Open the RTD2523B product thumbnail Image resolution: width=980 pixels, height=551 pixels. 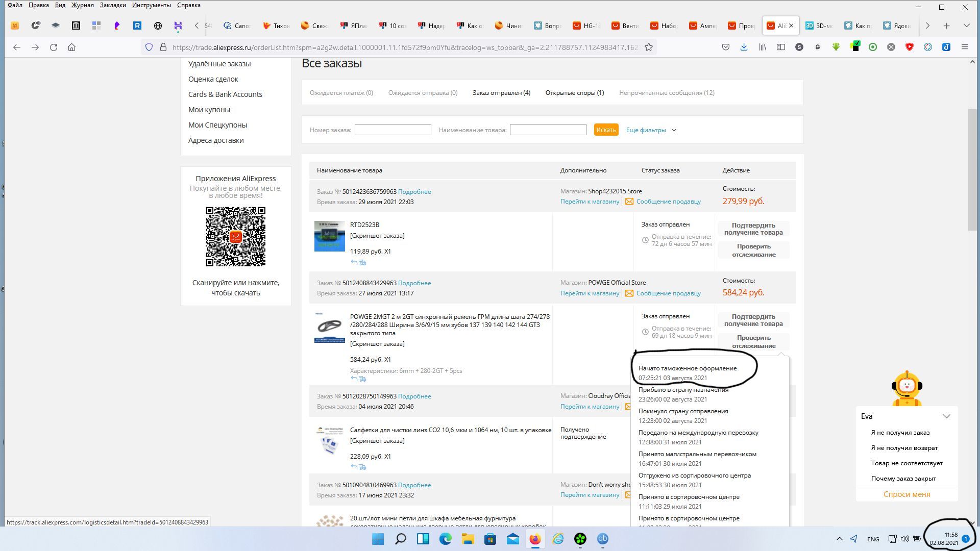(329, 236)
